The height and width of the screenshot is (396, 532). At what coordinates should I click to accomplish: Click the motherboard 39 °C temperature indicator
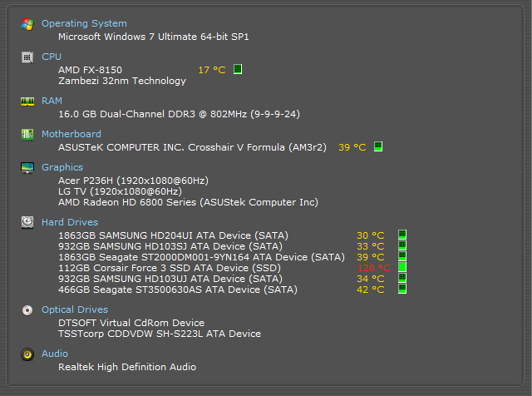[x=378, y=146]
